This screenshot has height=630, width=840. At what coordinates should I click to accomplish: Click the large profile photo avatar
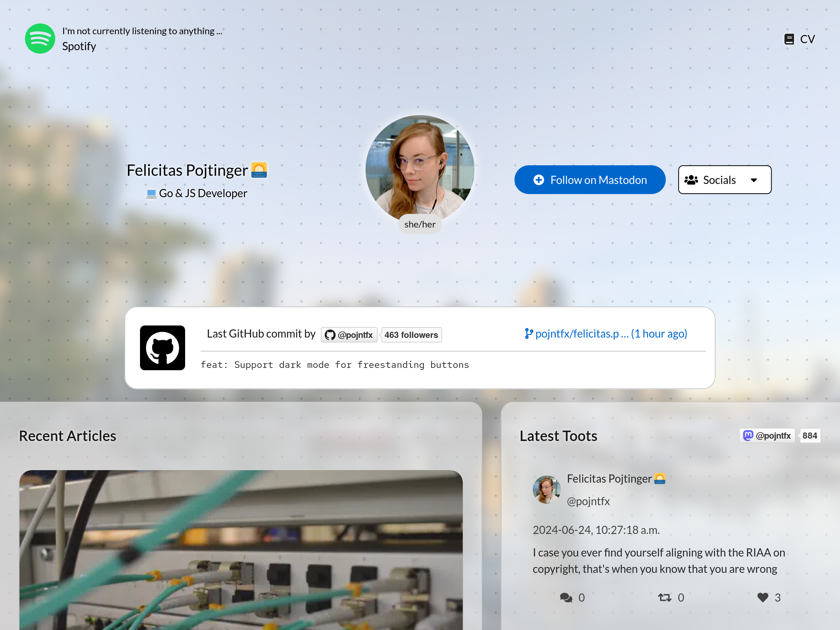(420, 169)
